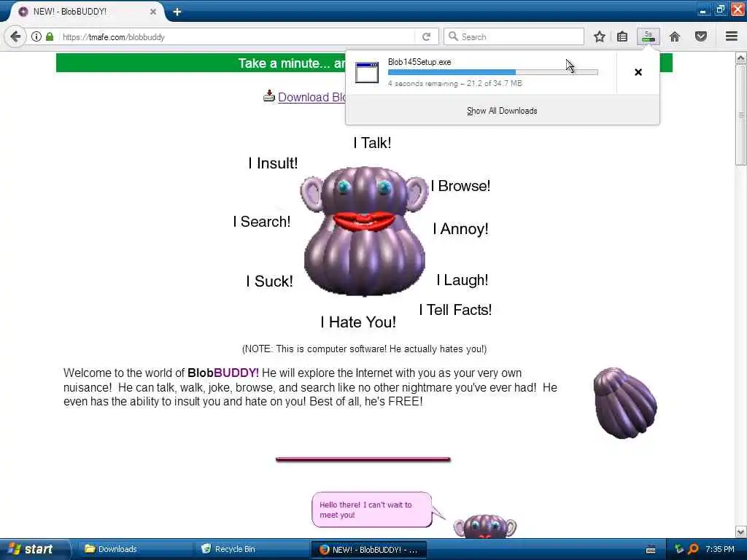
Task: Reload the page with the refresh icon
Action: click(426, 36)
